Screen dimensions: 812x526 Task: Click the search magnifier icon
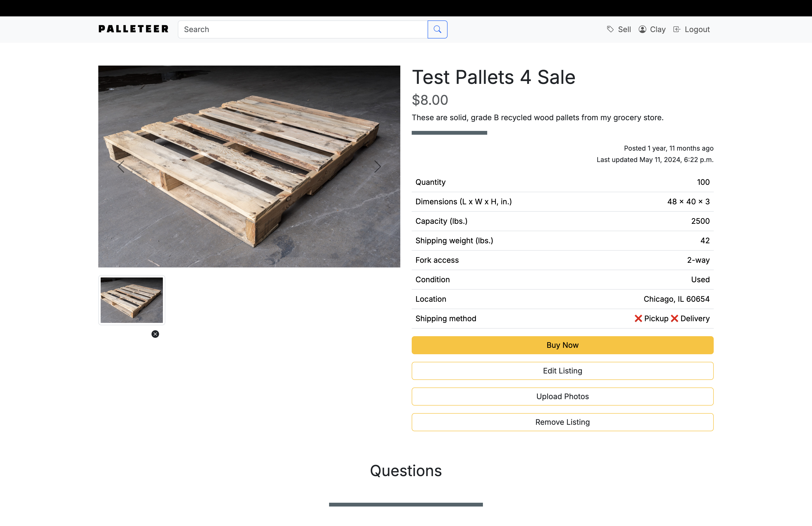pos(437,29)
